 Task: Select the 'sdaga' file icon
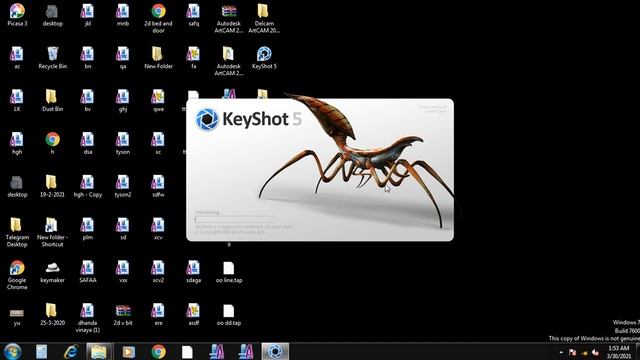193,271
